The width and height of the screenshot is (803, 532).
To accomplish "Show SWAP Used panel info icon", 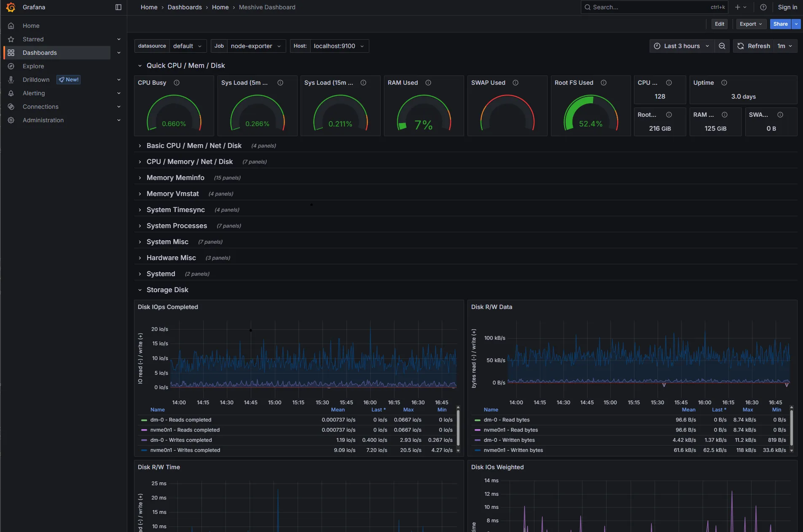I will 516,83.
